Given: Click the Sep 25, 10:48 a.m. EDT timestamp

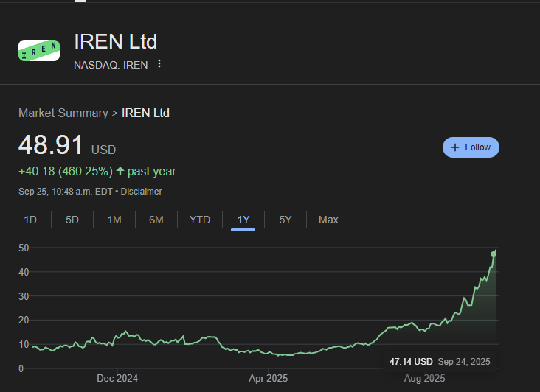Looking at the screenshot, I should (x=66, y=191).
